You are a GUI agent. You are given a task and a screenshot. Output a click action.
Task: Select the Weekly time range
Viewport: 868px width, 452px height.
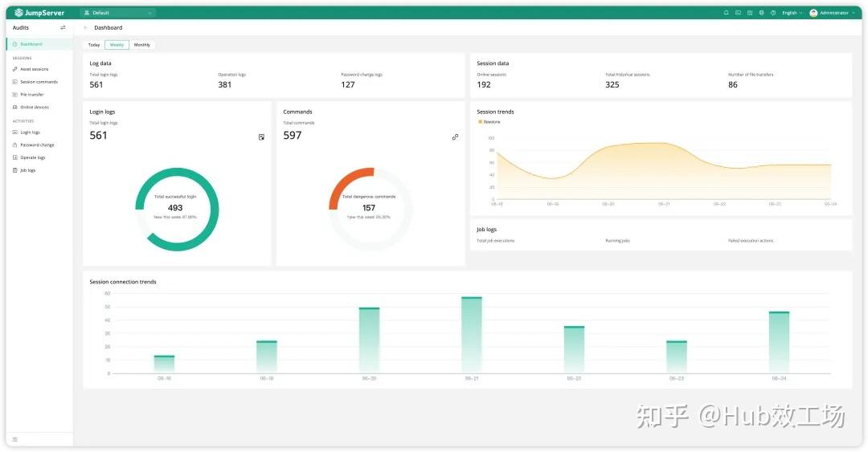coord(117,45)
